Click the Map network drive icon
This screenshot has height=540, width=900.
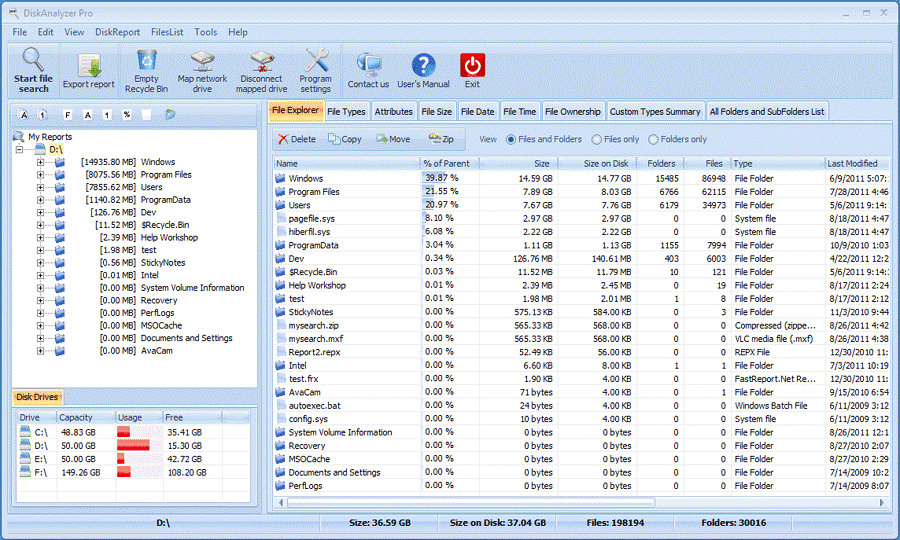(x=202, y=61)
